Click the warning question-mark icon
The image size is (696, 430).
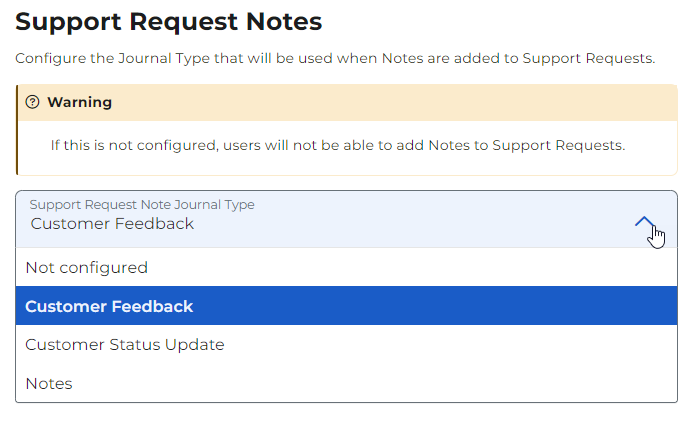tap(32, 102)
